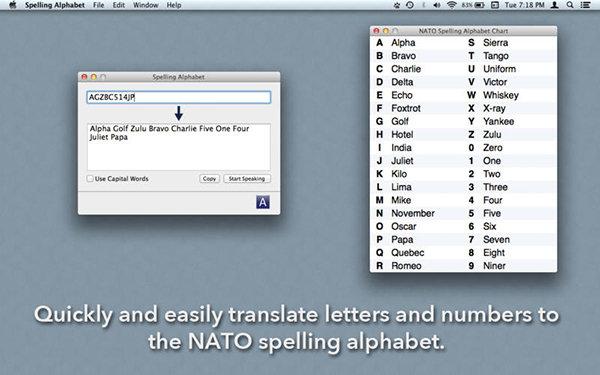Viewport: 600px width, 375px height.
Task: Select the Hotel row in the chart
Action: pos(417,134)
